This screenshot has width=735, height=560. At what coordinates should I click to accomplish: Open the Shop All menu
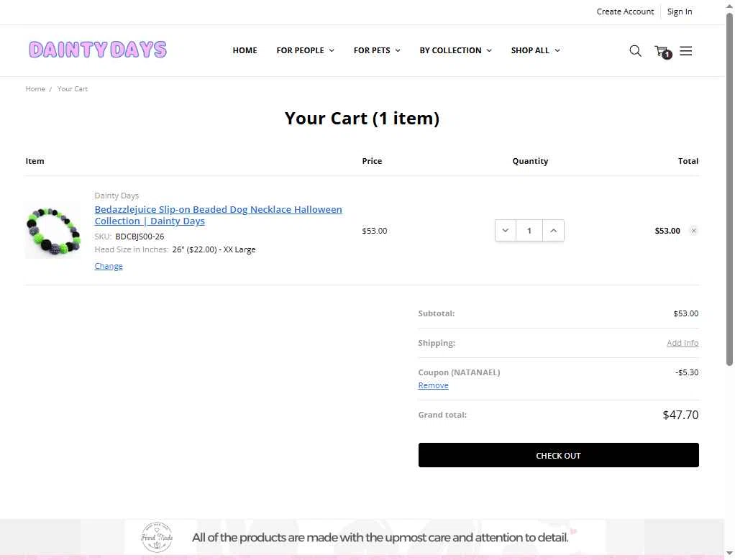point(535,50)
